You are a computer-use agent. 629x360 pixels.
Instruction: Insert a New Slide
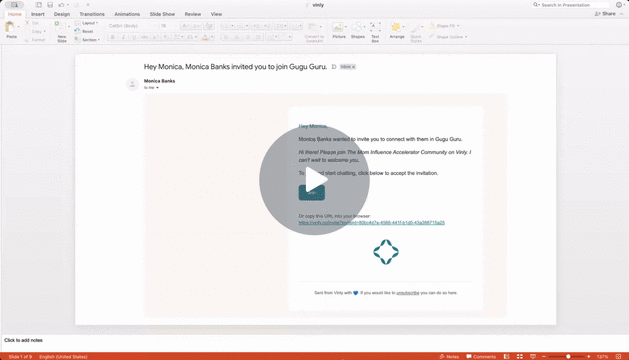click(x=61, y=32)
